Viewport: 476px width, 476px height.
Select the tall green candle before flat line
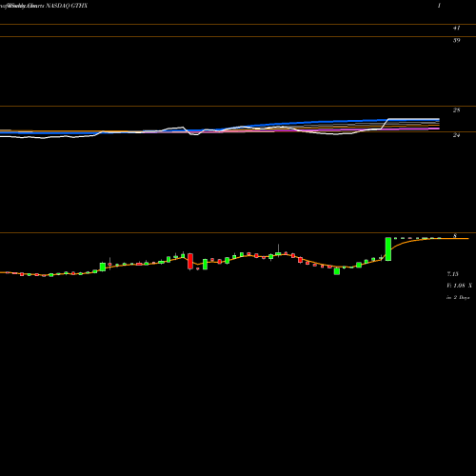tap(388, 249)
